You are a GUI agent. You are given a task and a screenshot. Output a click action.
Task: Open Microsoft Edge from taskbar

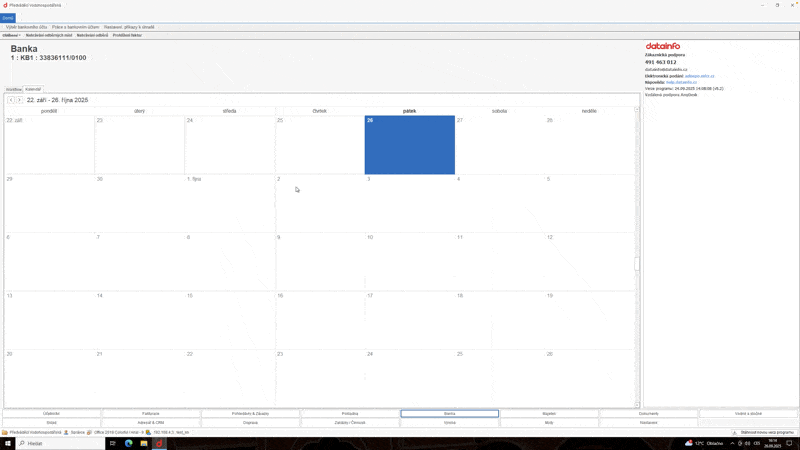click(x=128, y=443)
